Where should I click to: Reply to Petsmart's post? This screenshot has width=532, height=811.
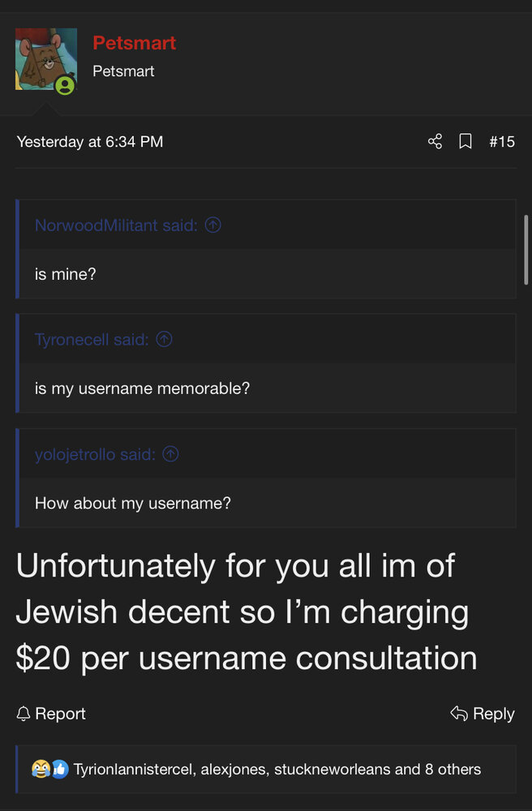click(483, 714)
